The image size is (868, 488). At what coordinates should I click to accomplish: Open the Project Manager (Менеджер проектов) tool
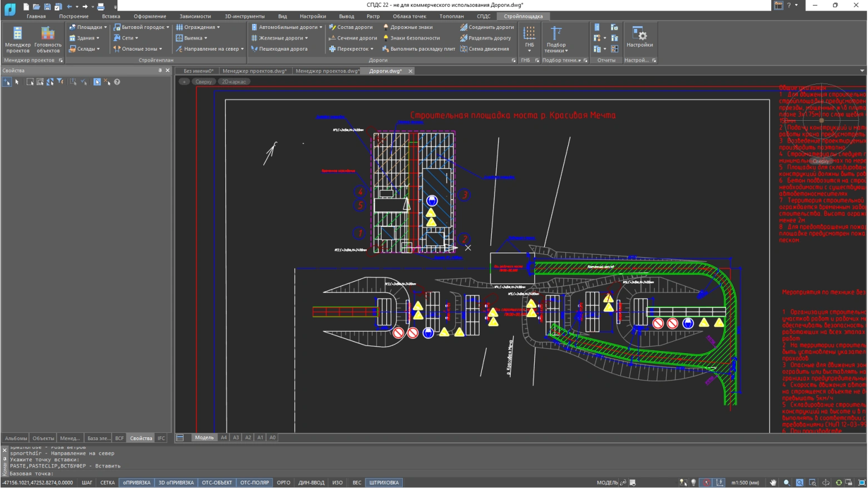(x=18, y=39)
